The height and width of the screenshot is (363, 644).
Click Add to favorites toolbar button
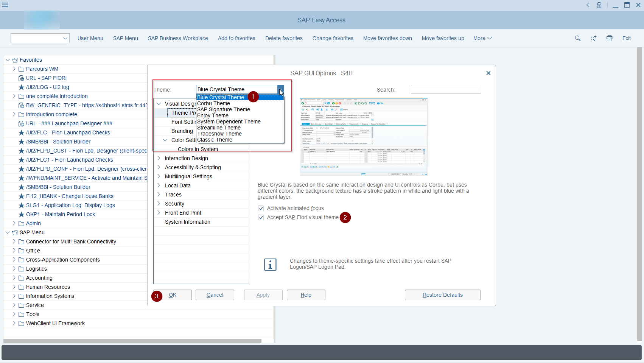236,38
